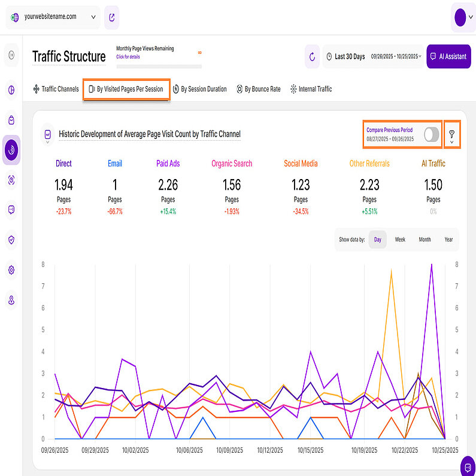Click the refresh data icon
The width and height of the screenshot is (476, 476).
pos(312,57)
